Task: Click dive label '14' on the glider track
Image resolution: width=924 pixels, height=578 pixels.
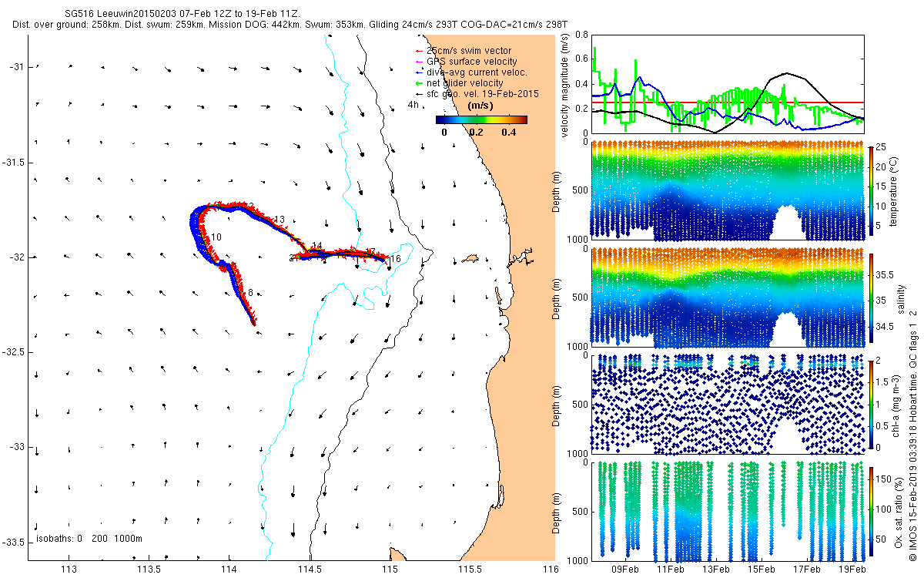Action: click(316, 247)
